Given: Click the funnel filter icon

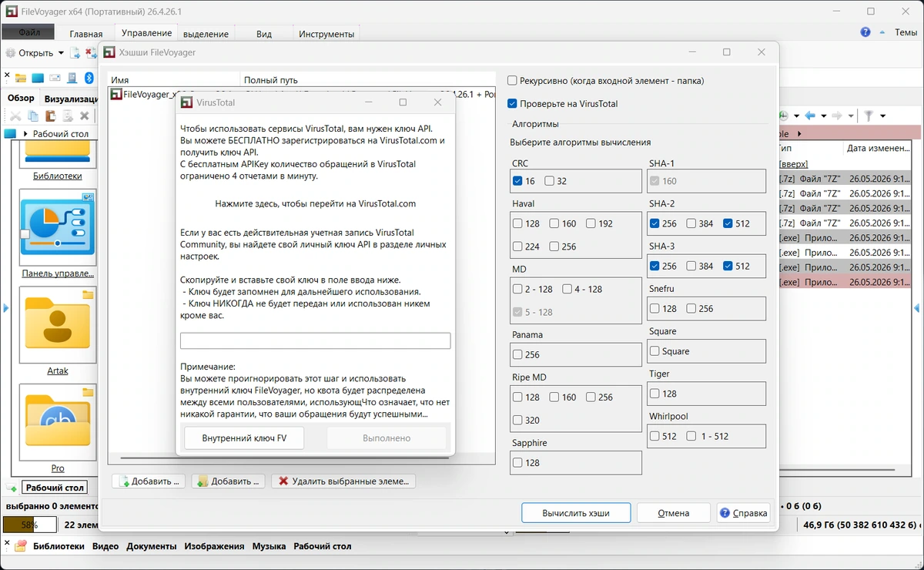Looking at the screenshot, I should coord(869,116).
